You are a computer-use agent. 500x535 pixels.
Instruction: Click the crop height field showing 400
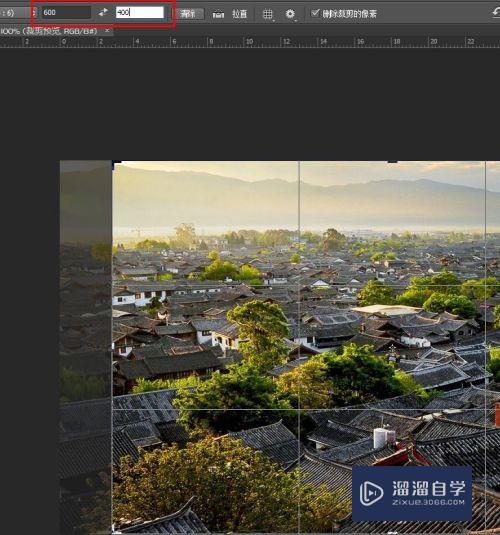point(140,13)
